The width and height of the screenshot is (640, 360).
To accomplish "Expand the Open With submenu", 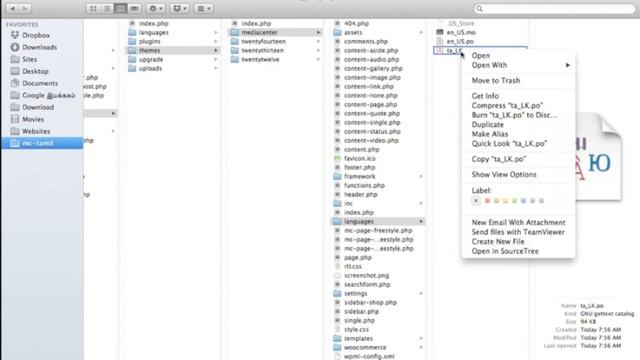I will coord(518,65).
